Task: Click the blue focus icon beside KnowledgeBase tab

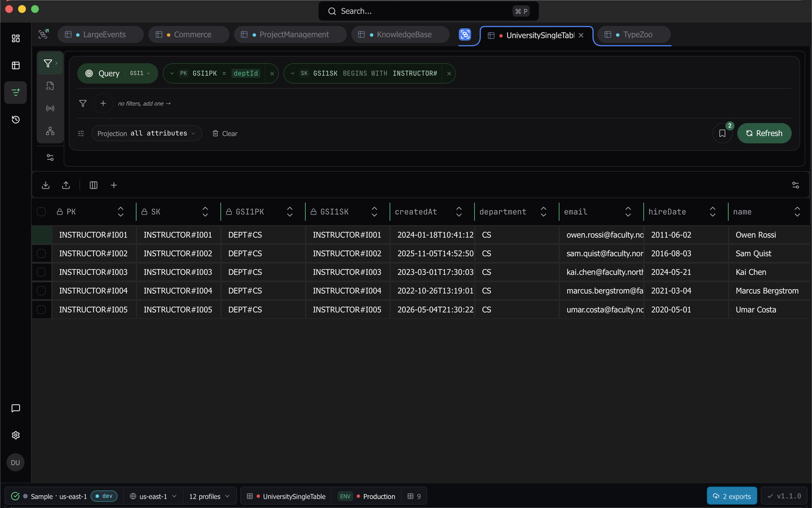Action: click(x=465, y=34)
